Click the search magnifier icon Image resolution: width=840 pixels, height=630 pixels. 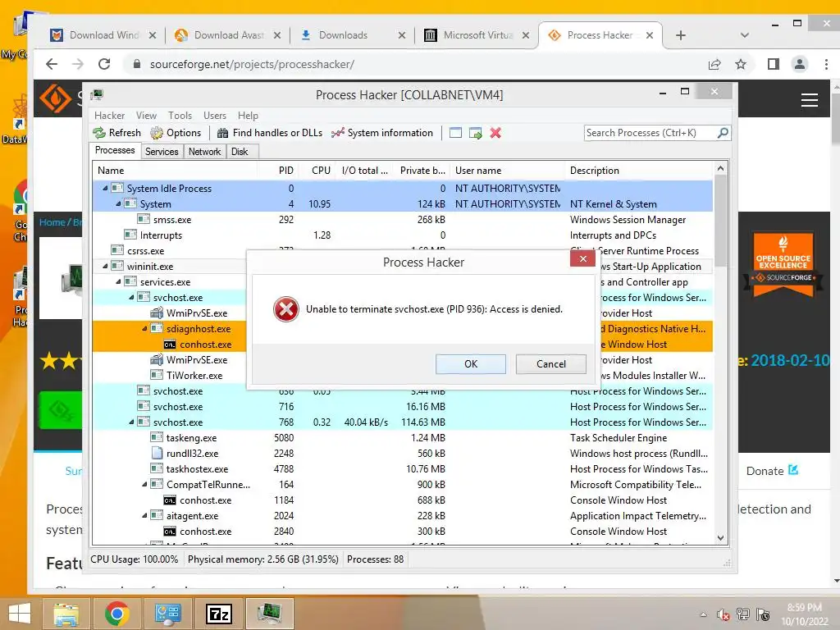point(722,132)
